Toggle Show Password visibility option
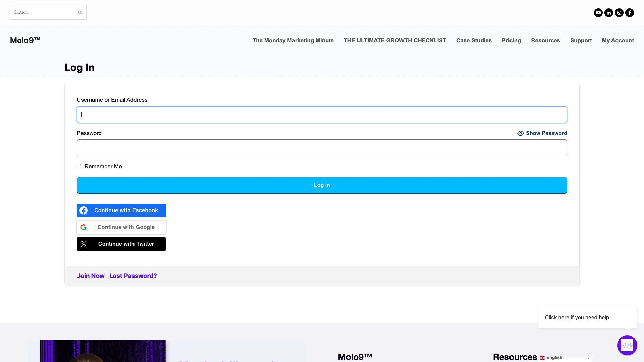 pos(542,133)
